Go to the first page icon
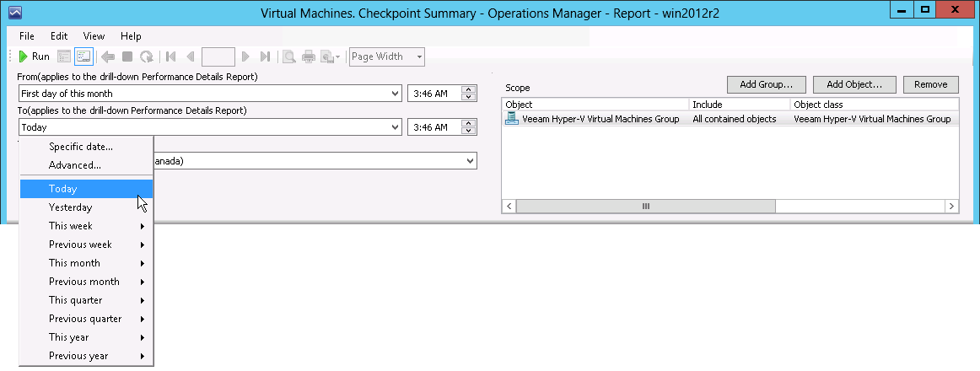 [x=170, y=56]
